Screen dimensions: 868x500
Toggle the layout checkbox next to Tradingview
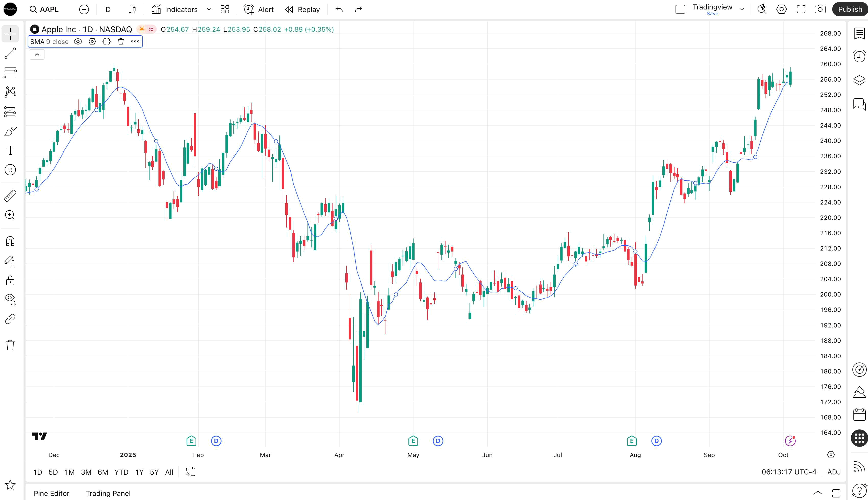(680, 9)
